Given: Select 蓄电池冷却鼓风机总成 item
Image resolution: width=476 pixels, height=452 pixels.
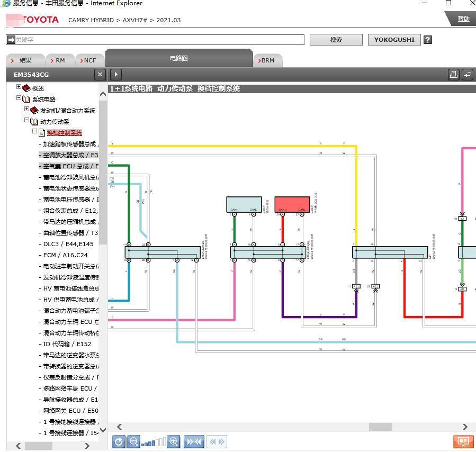Looking at the screenshot, I should [x=69, y=177].
